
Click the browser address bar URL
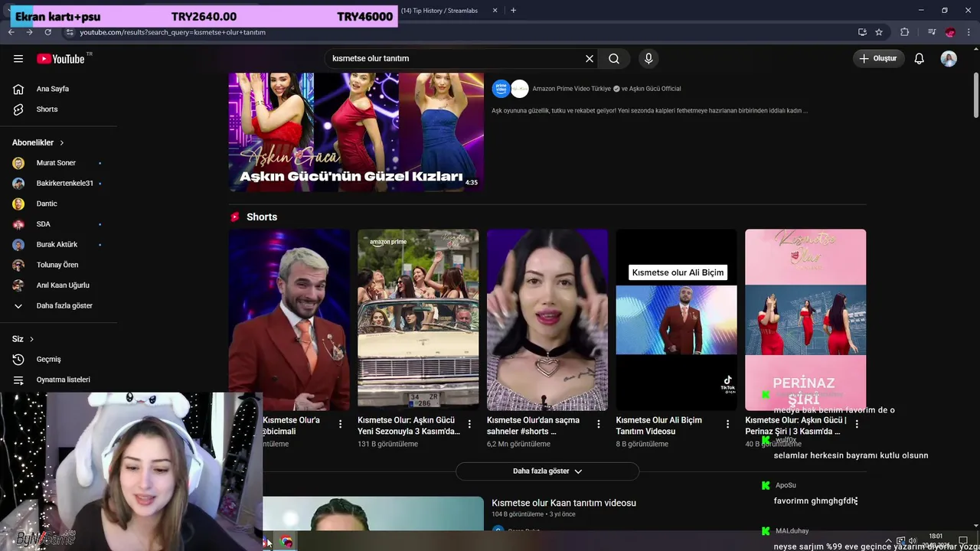tap(173, 32)
